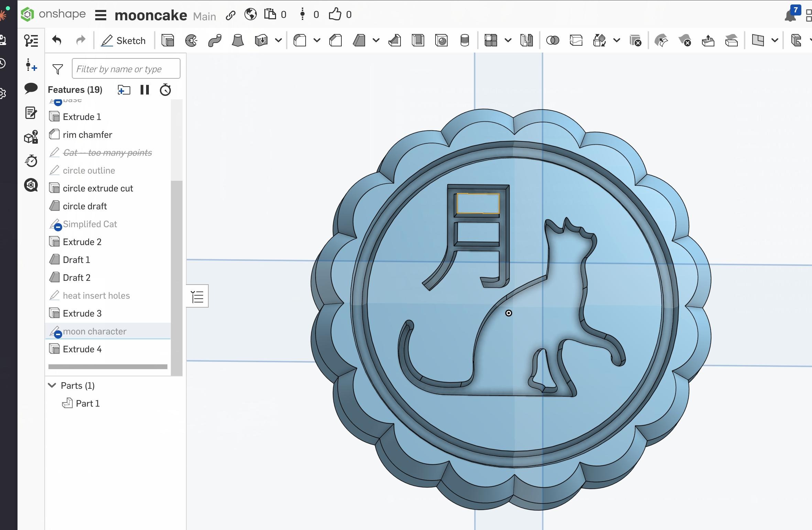Click the Main branch label
This screenshot has height=530, width=812.
click(x=205, y=16)
